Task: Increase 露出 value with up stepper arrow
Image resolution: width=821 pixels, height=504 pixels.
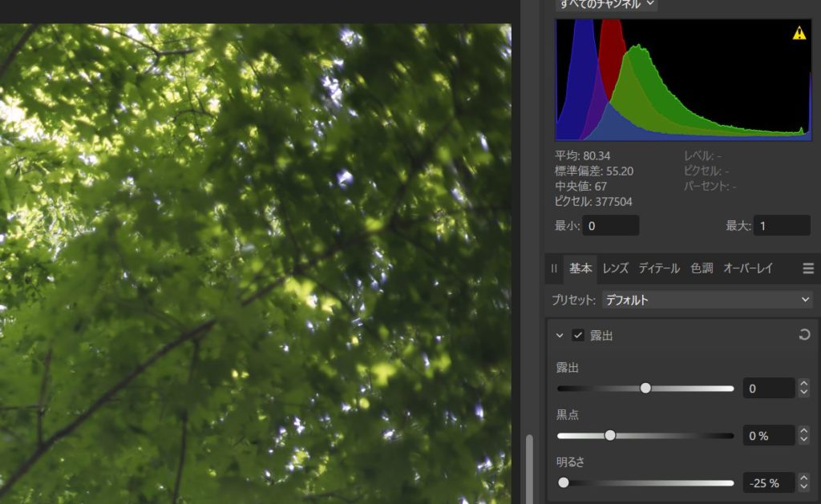Action: 803,384
